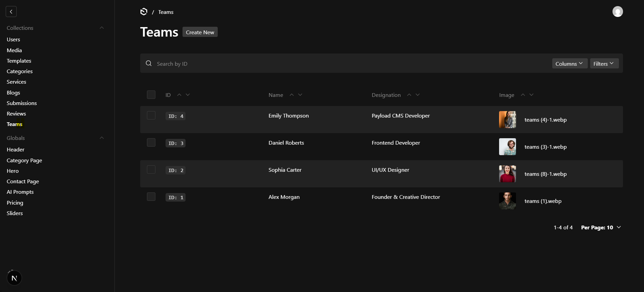The image size is (644, 292).
Task: Go to Media collection in sidebar
Action: coord(14,50)
